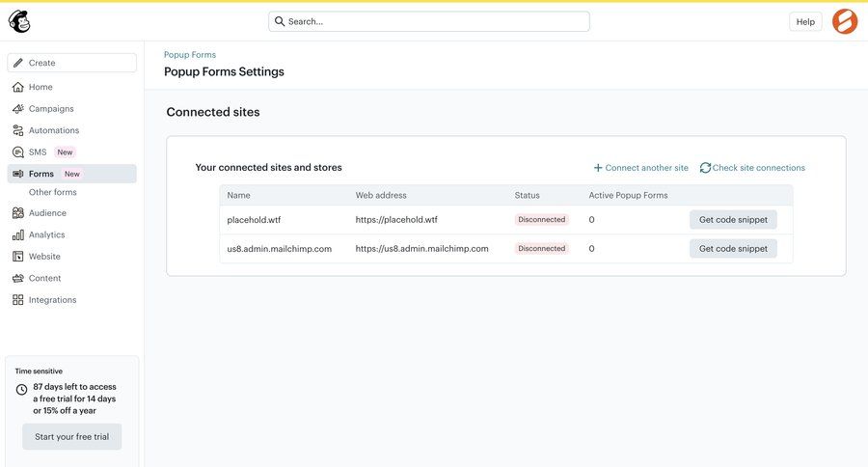Select SMS in the navigation

(x=38, y=151)
